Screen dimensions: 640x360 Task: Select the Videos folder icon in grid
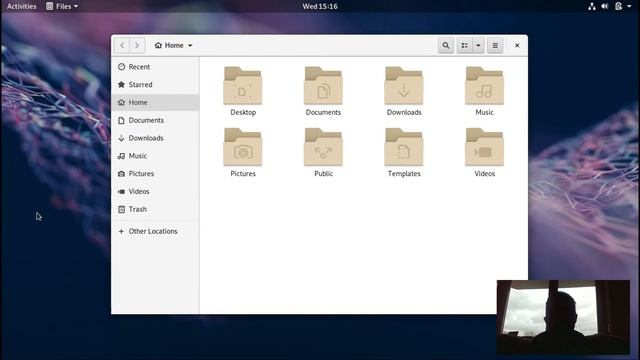[484, 147]
